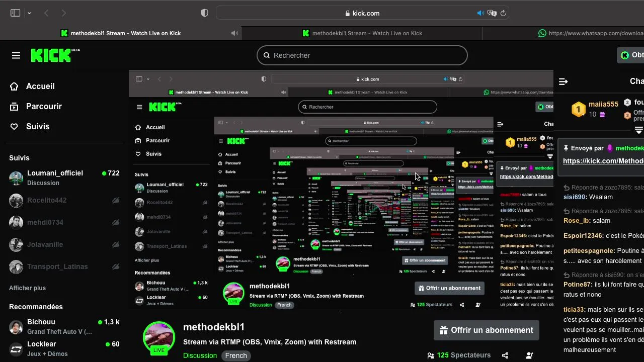This screenshot has height=362, width=644.
Task: Click the silver rank 2 badge
Action: [x=627, y=103]
